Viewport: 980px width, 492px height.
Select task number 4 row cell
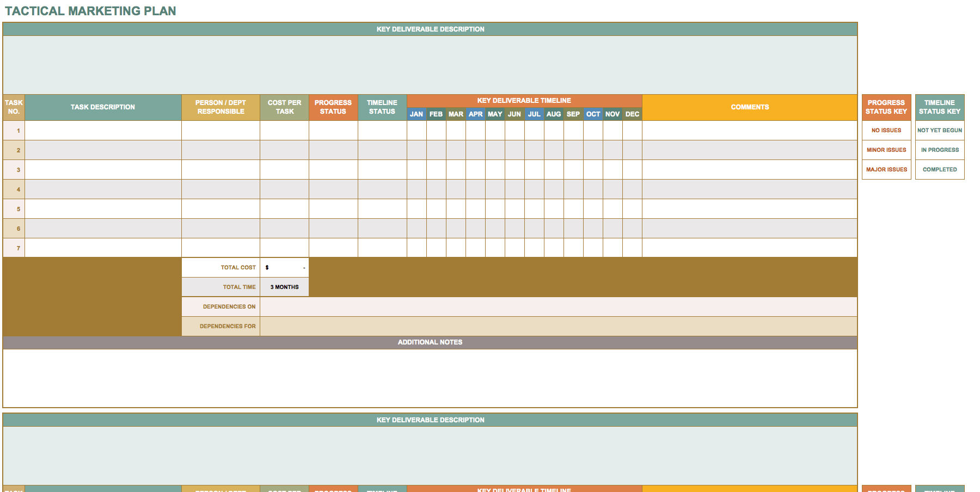(x=14, y=189)
